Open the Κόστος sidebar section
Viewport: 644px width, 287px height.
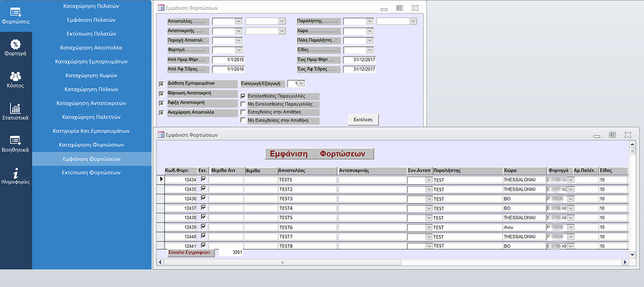tap(15, 80)
